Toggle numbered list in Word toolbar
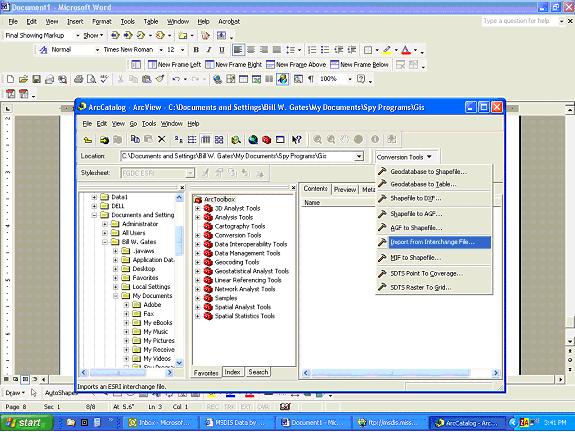The width and height of the screenshot is (575, 432). 312,50
